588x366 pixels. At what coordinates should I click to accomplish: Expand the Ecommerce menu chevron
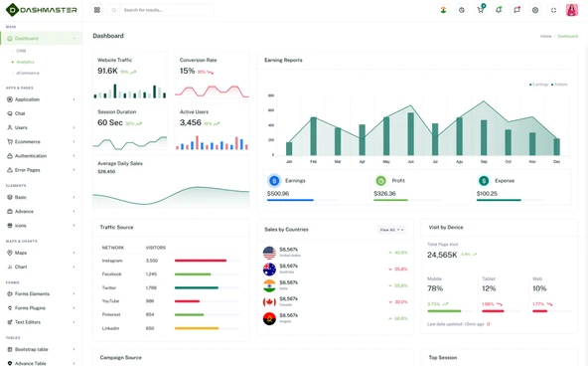[73, 142]
